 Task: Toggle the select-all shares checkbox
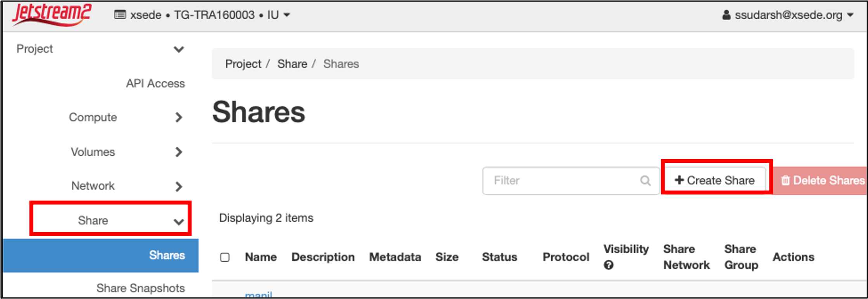coord(225,257)
